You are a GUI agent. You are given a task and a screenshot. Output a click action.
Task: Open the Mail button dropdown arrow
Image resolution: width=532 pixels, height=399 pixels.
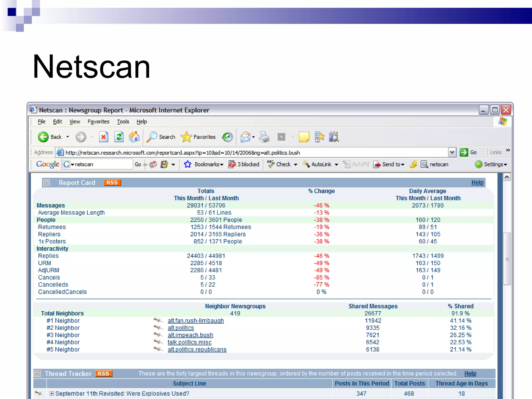pyautogui.click(x=253, y=137)
